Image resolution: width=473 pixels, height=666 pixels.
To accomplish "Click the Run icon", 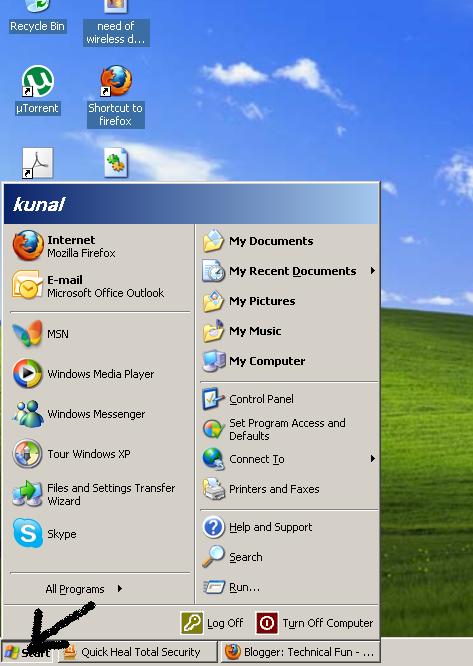I will pyautogui.click(x=214, y=587).
